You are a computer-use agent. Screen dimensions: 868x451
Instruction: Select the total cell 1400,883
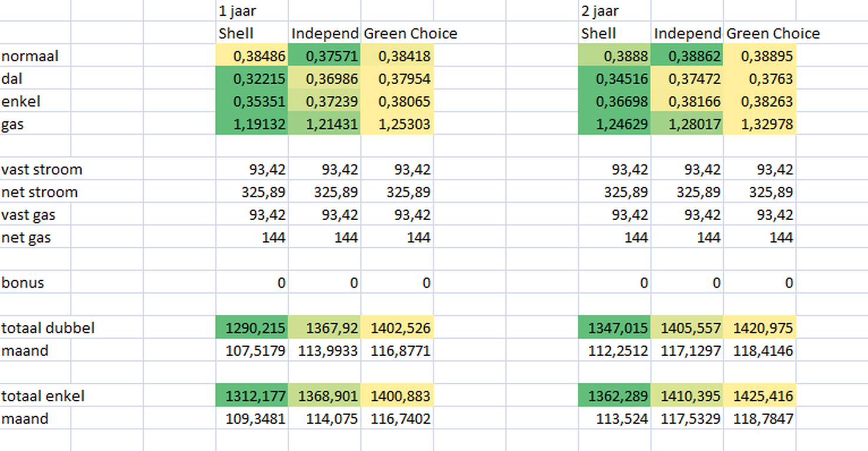coord(397,396)
